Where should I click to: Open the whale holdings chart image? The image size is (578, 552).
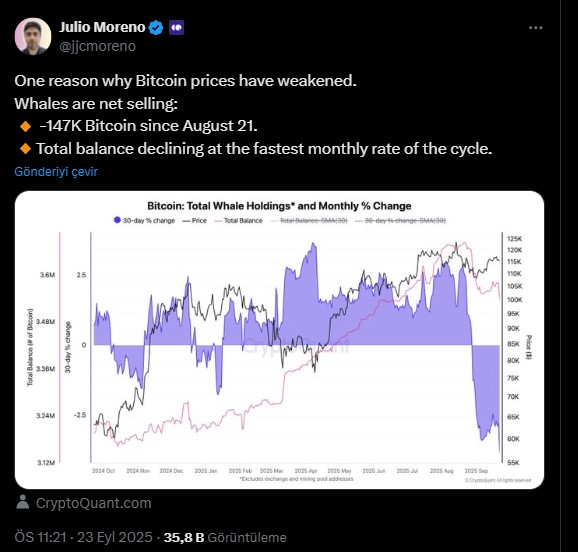coord(279,340)
